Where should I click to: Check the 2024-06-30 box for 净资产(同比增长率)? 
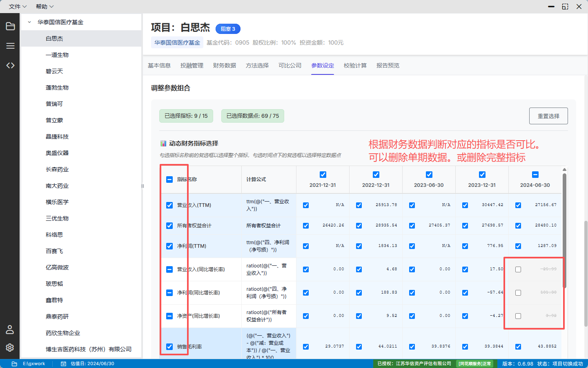coord(518,316)
